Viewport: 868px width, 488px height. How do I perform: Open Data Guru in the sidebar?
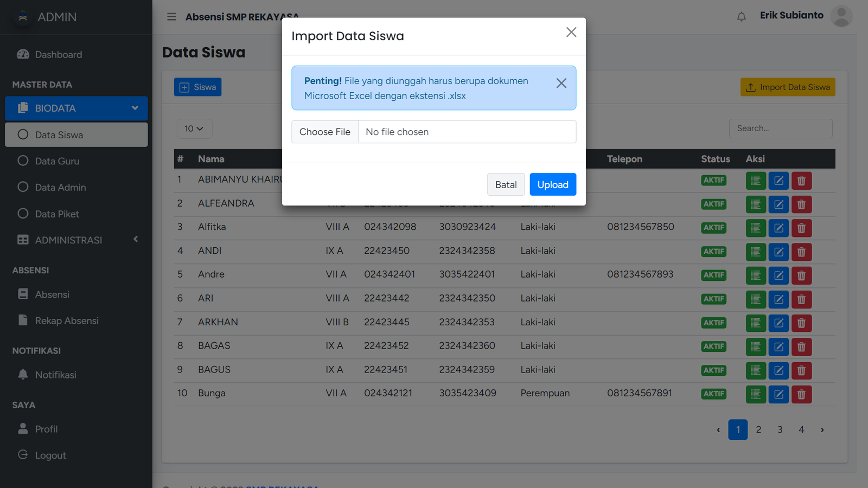pyautogui.click(x=57, y=161)
